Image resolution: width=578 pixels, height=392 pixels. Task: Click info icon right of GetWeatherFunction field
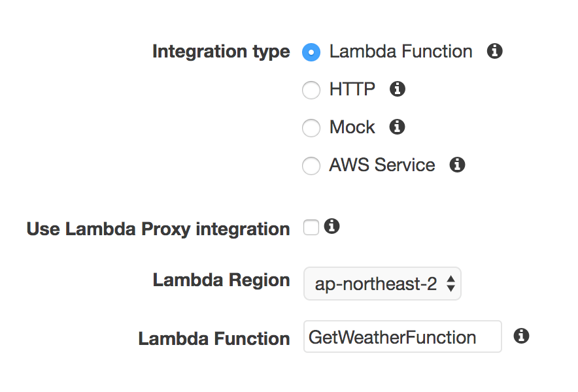(x=521, y=336)
